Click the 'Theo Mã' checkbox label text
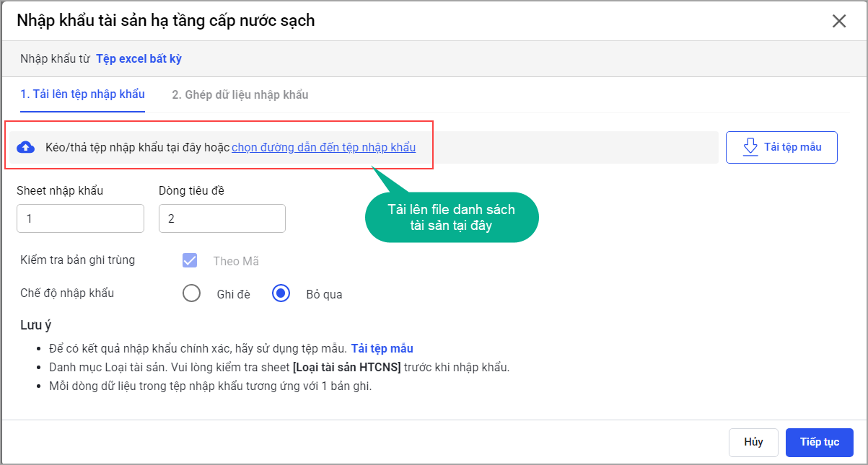The image size is (868, 465). pos(236,261)
